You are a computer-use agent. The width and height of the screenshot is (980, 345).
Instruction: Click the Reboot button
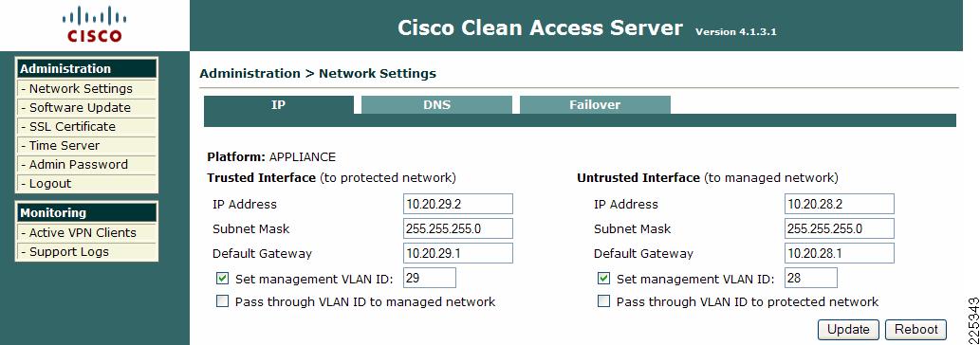(916, 330)
